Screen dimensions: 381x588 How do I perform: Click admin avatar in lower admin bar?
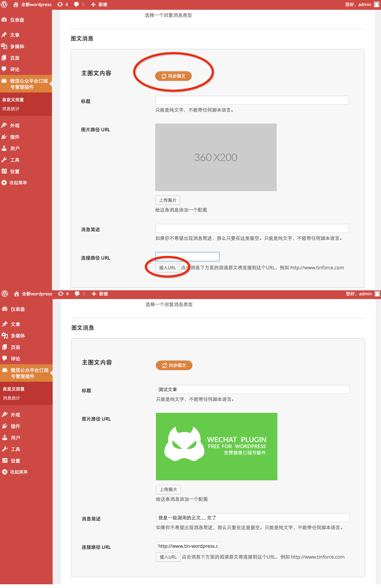377,294
